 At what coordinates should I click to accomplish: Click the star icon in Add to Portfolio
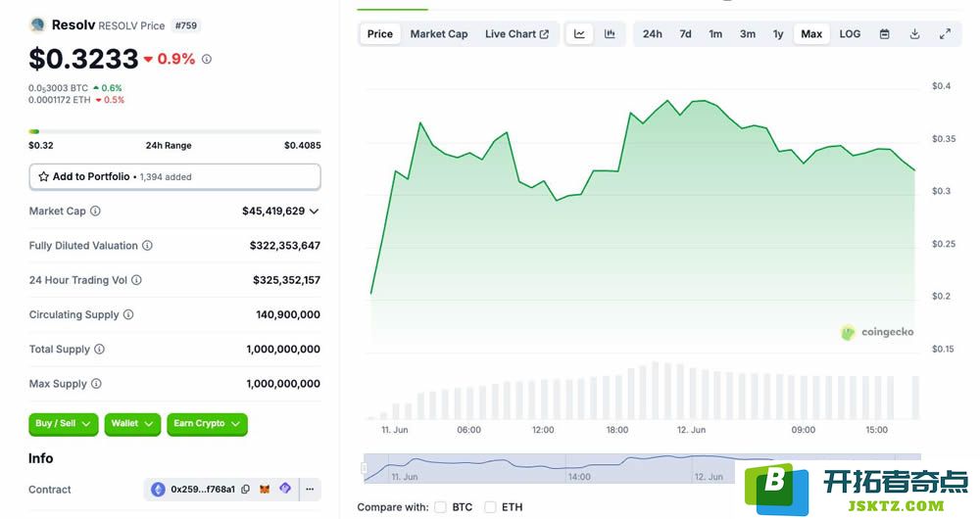[43, 176]
